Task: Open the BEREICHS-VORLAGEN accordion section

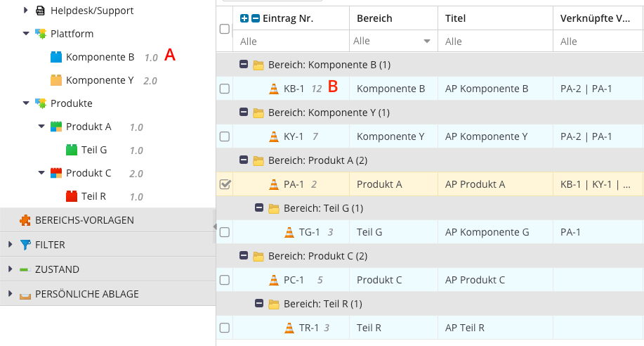Action: (84, 220)
